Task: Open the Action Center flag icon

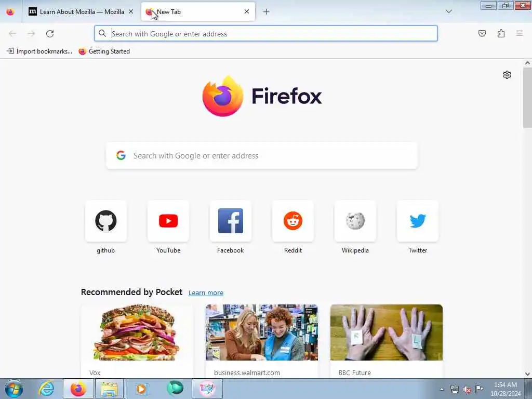Action: click(x=479, y=389)
